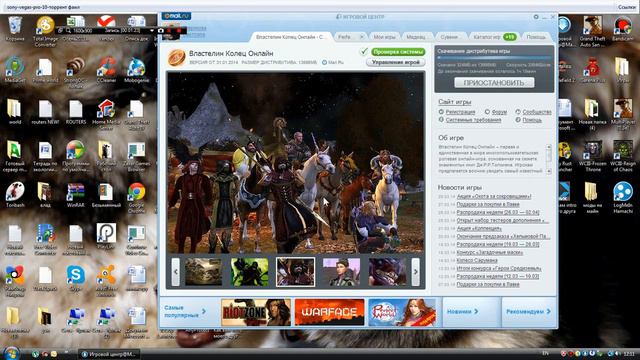Open the CCleaner desktop icon
The width and height of the screenshot is (640, 360).
pyautogui.click(x=106, y=70)
